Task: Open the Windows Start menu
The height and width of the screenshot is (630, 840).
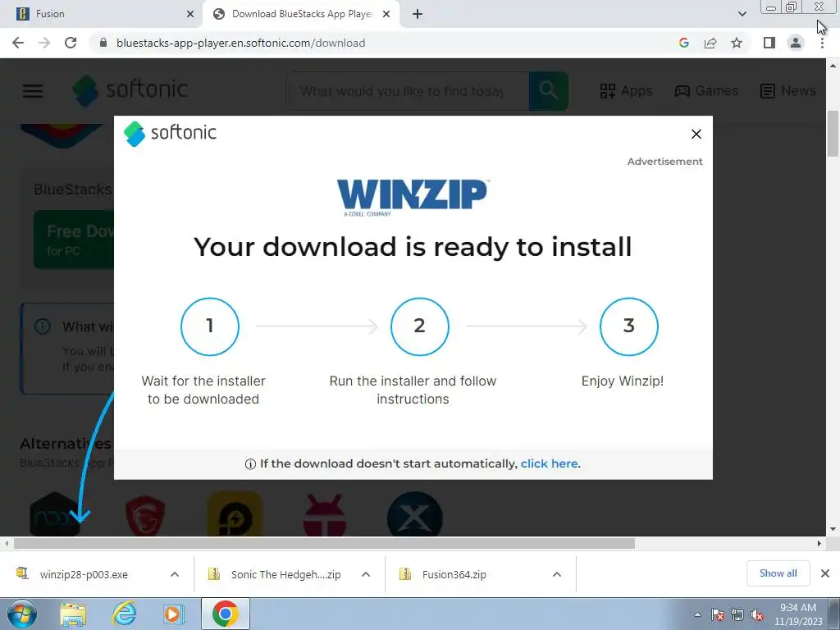Action: click(x=22, y=614)
